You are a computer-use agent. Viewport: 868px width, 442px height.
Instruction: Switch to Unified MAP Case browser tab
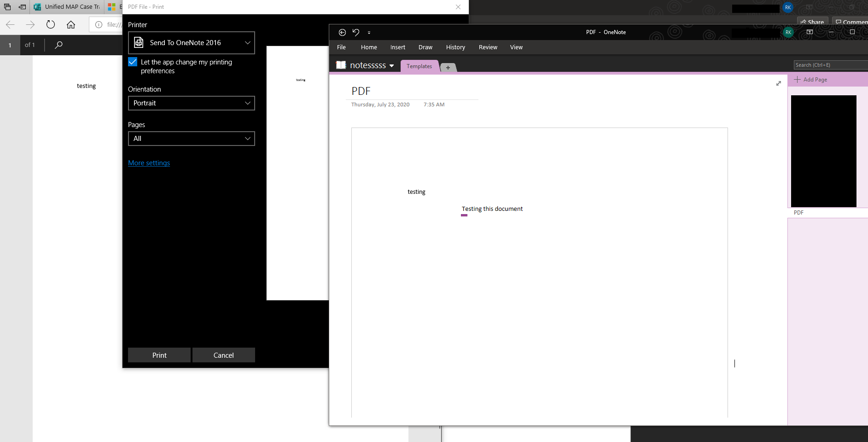click(x=67, y=7)
